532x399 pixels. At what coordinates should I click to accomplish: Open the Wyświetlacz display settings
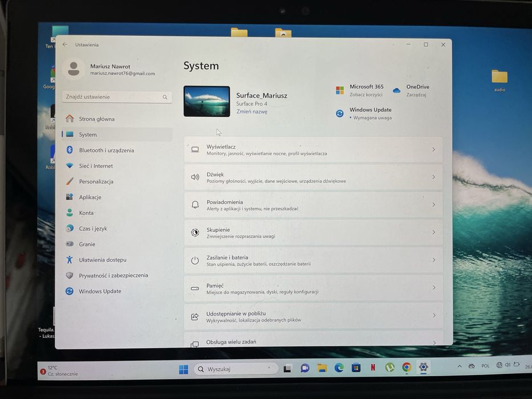point(313,149)
